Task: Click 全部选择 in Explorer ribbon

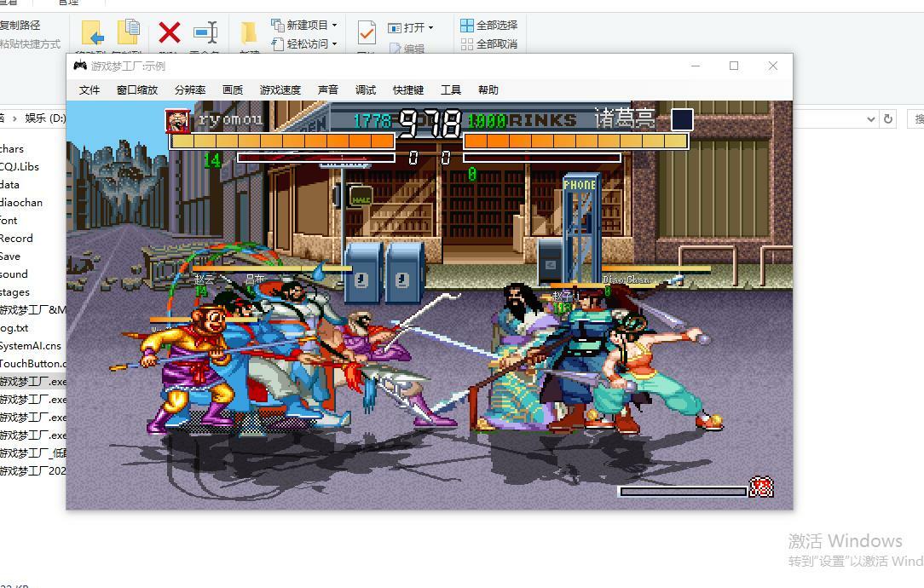Action: [489, 25]
